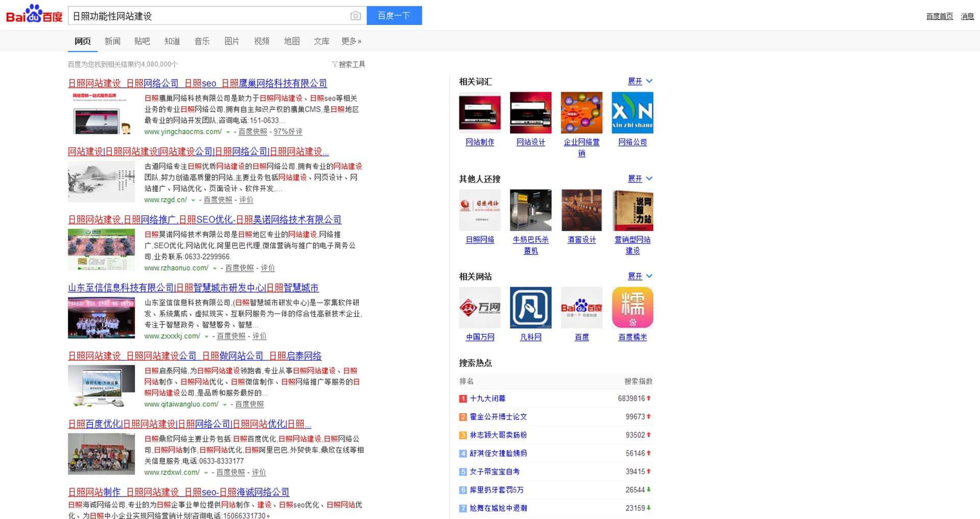This screenshot has width=980, height=519.
Task: Click the 企业网络营销 thumbnail image
Action: click(581, 112)
